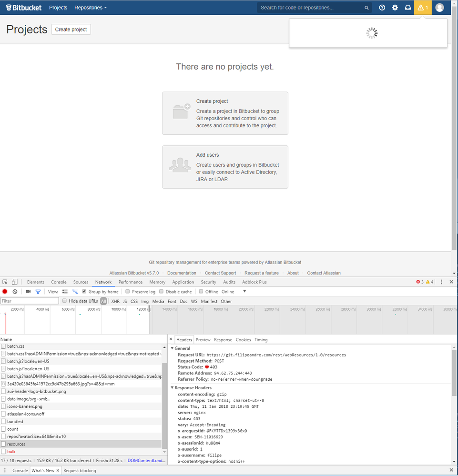
Task: Tick the checkbox beside bulk request
Action: 3,452
